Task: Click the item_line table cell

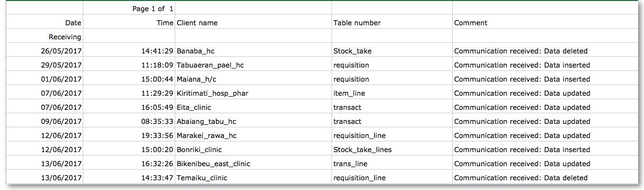Action: click(x=392, y=93)
